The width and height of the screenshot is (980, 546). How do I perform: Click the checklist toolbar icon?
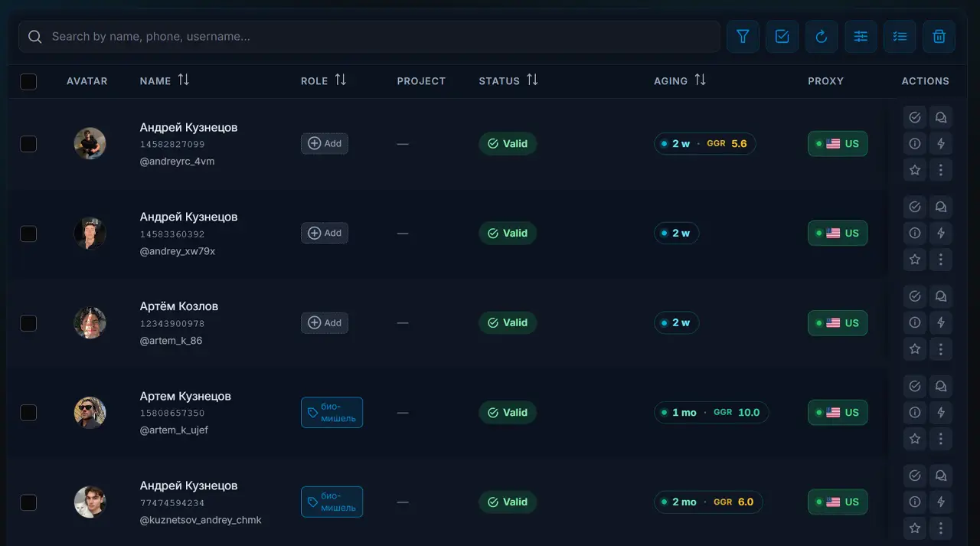(900, 37)
